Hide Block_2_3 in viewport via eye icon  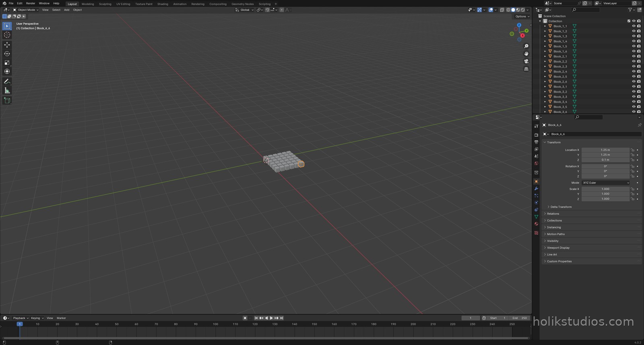tap(634, 67)
